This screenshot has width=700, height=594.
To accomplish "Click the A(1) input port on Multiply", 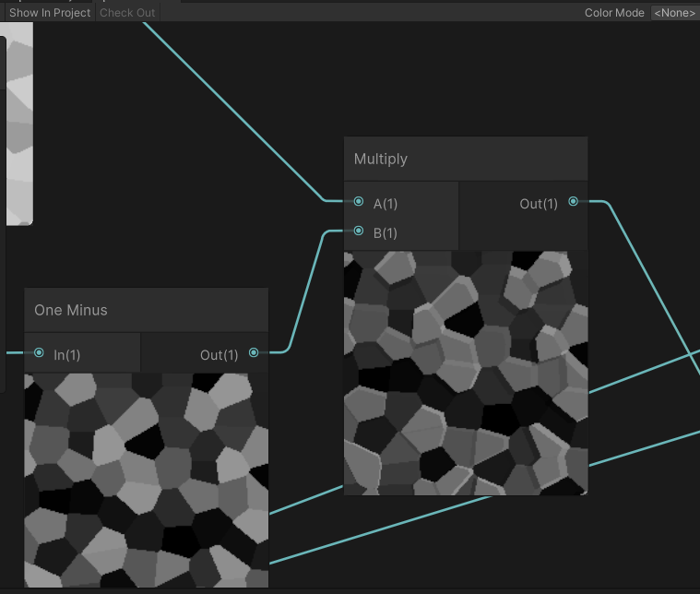I will click(358, 202).
